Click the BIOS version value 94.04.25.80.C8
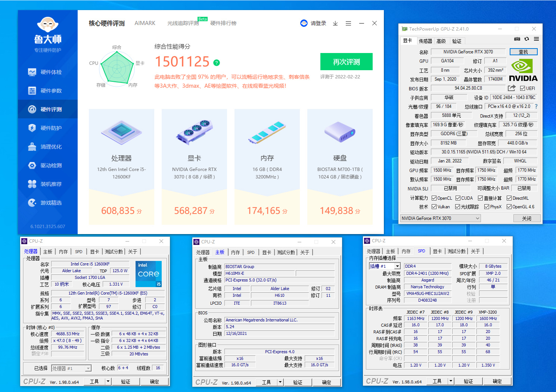 pos(468,88)
